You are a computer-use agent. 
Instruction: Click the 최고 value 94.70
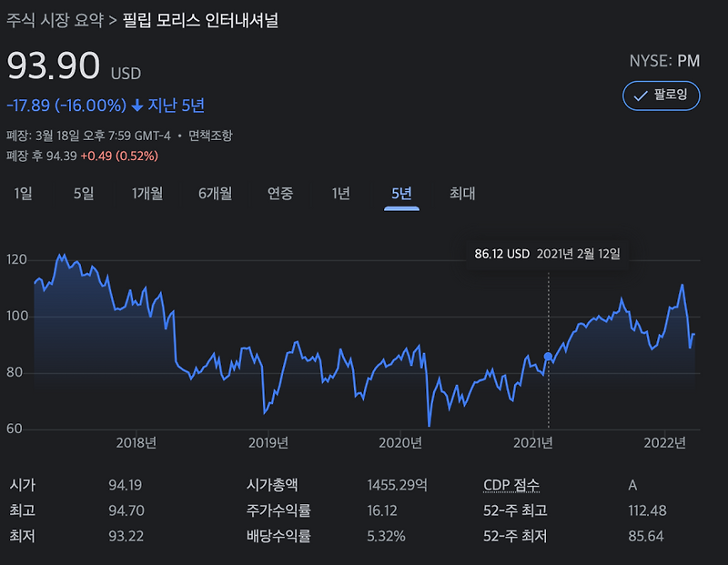tap(126, 510)
